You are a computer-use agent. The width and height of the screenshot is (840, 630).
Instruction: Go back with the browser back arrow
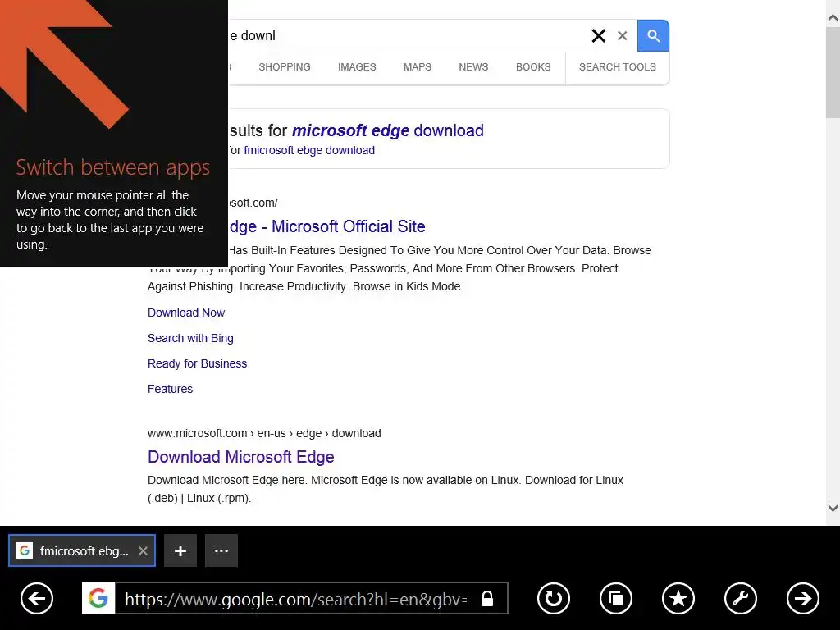[36, 598]
